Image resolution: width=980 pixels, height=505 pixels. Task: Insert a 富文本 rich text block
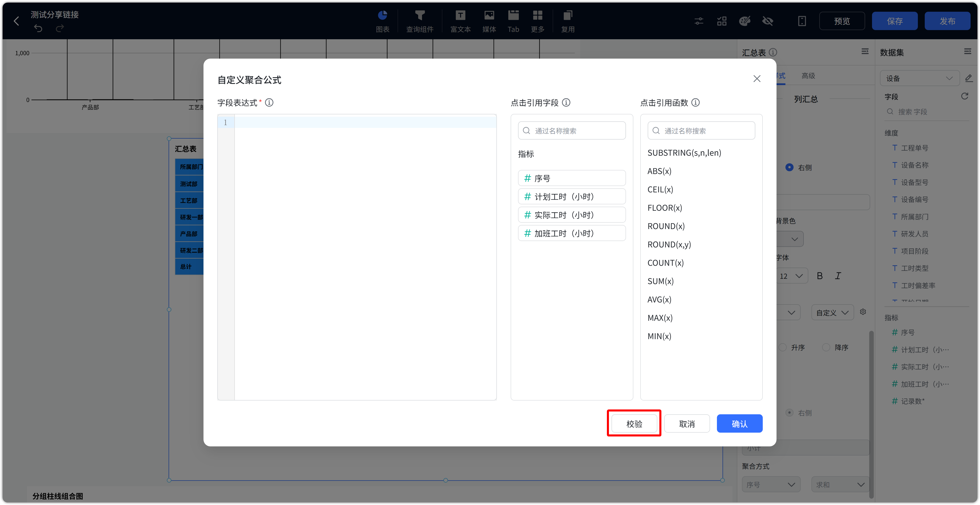coord(460,21)
